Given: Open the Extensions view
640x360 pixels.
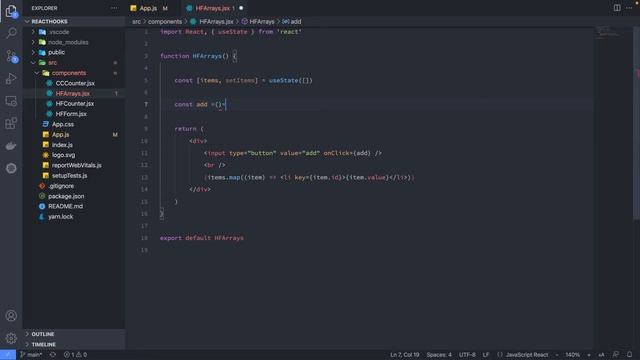Looking at the screenshot, I should [11, 123].
